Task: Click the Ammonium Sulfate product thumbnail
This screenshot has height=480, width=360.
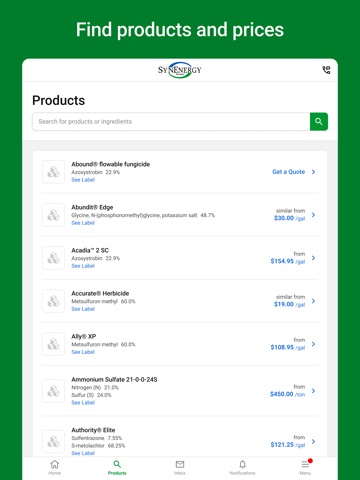Action: (x=53, y=391)
